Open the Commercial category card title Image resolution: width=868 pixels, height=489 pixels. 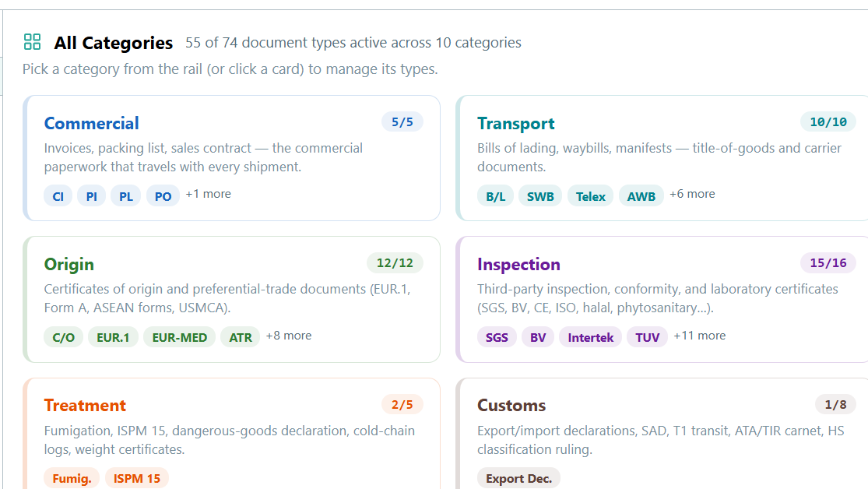(x=91, y=123)
